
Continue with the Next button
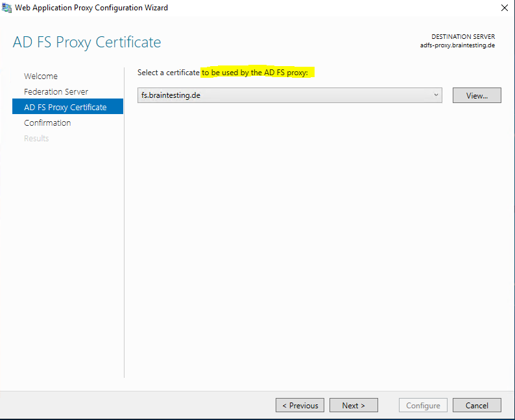point(353,405)
